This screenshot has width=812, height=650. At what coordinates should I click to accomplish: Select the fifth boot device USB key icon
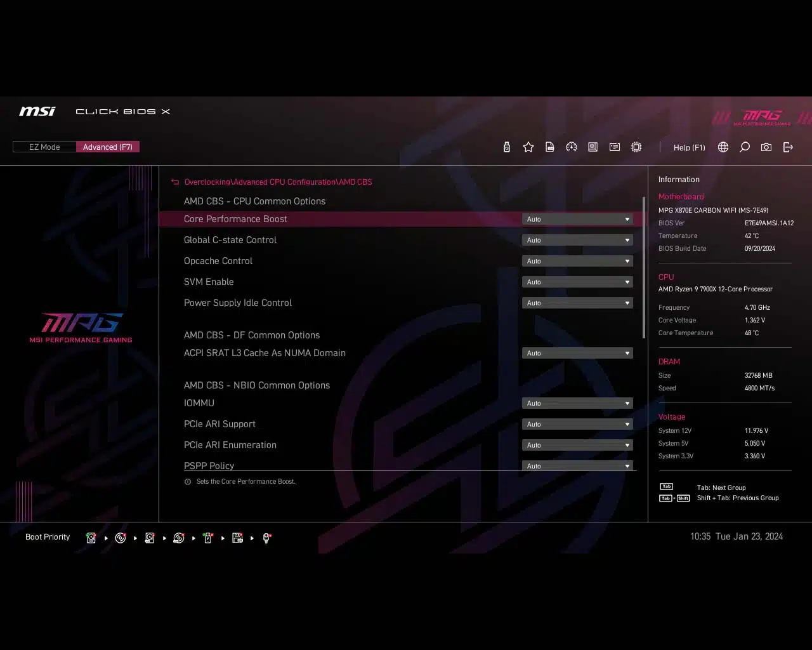208,538
